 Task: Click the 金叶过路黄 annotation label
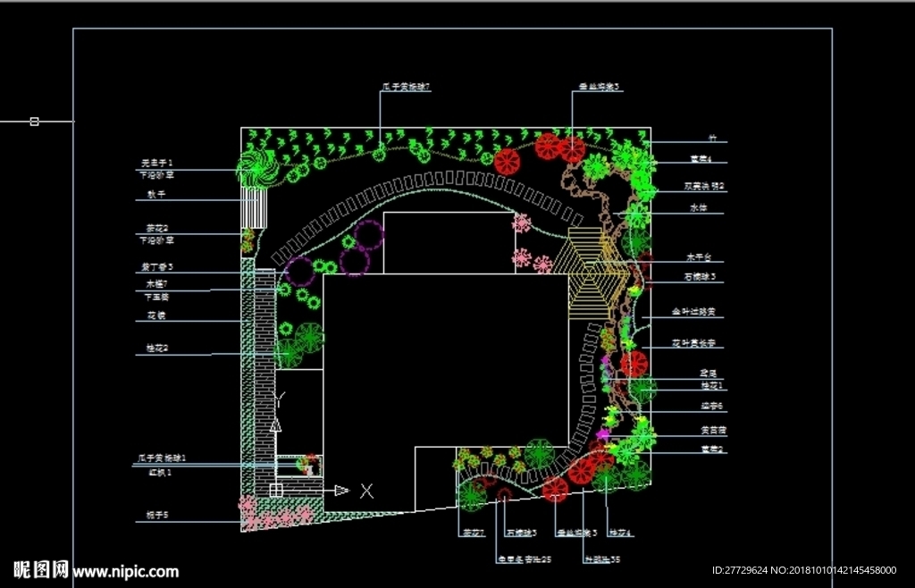tap(693, 312)
